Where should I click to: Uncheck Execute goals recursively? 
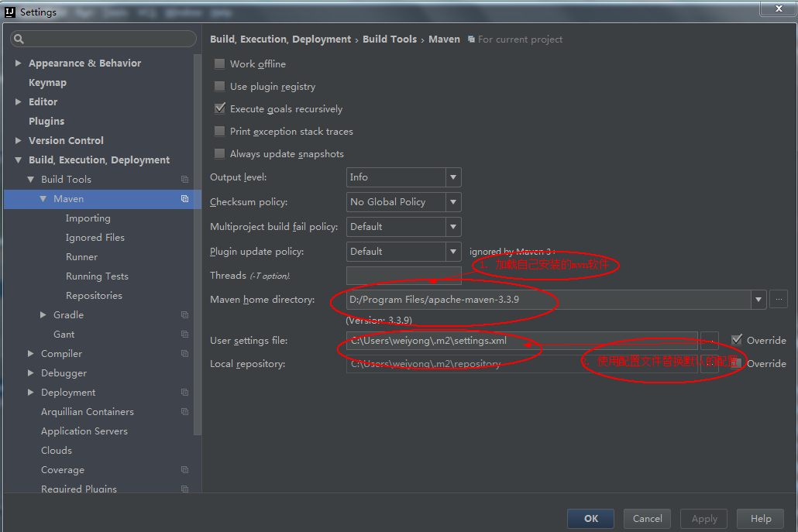click(220, 109)
